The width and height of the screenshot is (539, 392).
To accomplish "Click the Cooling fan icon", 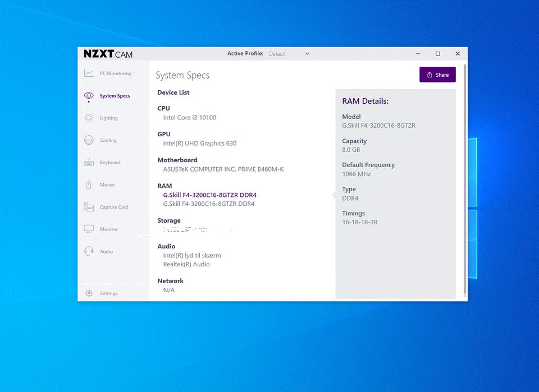I will [89, 140].
